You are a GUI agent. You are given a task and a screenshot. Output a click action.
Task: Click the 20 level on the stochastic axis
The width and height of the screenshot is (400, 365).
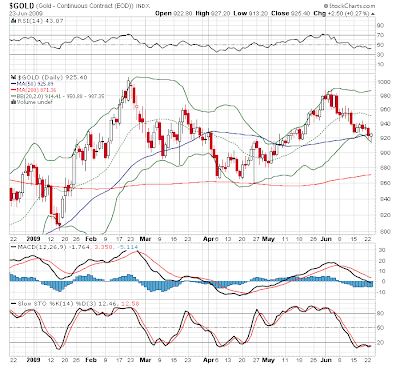[x=381, y=343]
